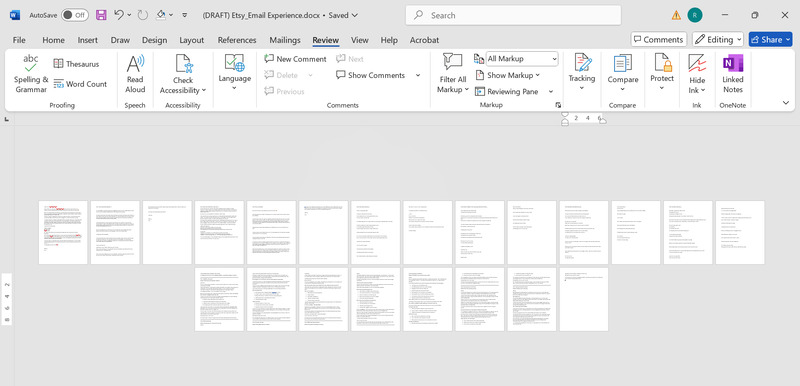Image resolution: width=800 pixels, height=386 pixels.
Task: Expand the Tracking options
Action: [582, 74]
